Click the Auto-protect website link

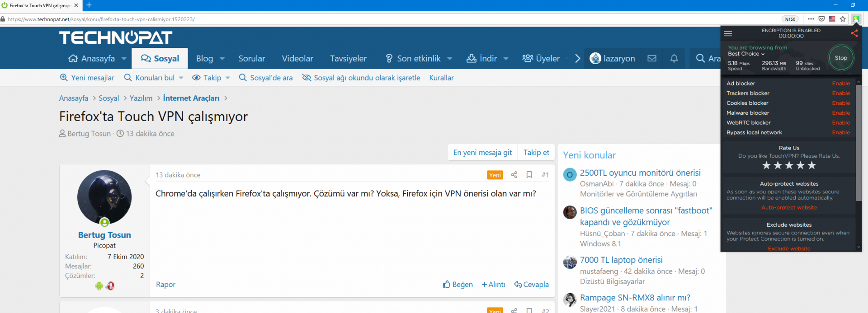click(789, 208)
